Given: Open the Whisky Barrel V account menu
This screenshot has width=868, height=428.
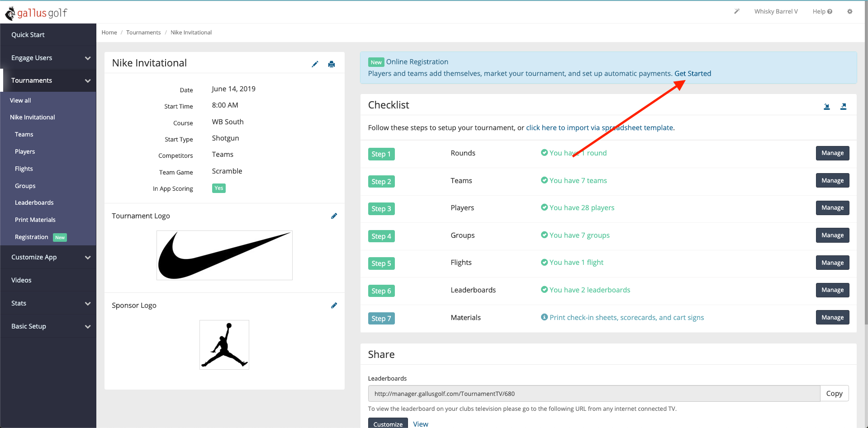Looking at the screenshot, I should point(776,11).
